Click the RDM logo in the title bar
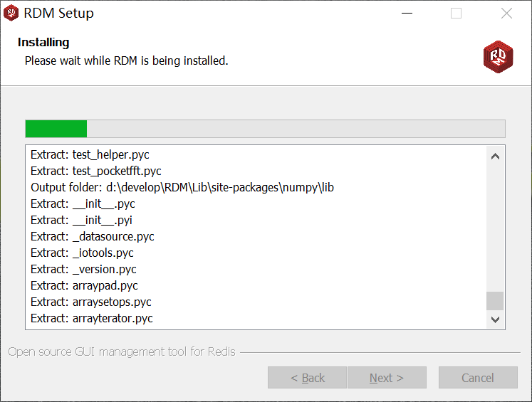This screenshot has width=532, height=402. (x=11, y=14)
